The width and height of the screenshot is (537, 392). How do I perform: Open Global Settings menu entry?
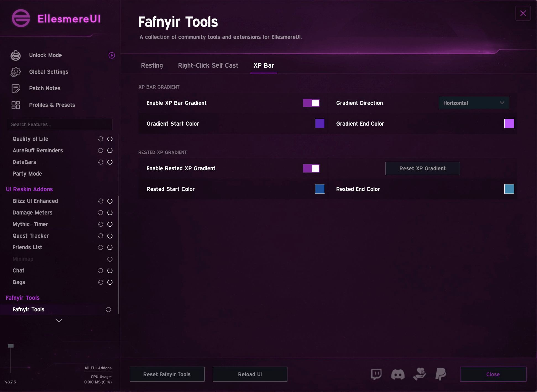tap(49, 72)
